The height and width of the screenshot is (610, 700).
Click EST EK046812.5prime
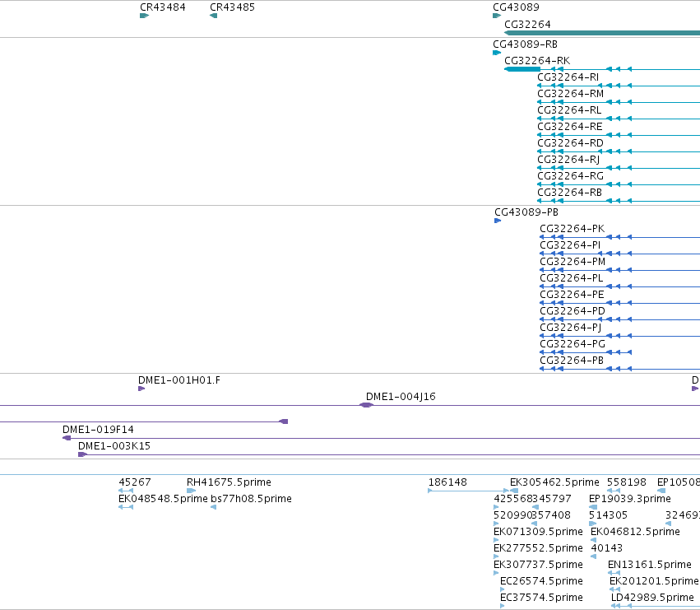pyautogui.click(x=593, y=540)
